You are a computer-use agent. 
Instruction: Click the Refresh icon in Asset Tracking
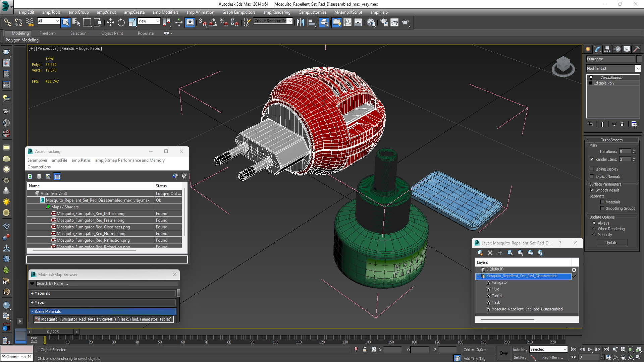coord(30,177)
